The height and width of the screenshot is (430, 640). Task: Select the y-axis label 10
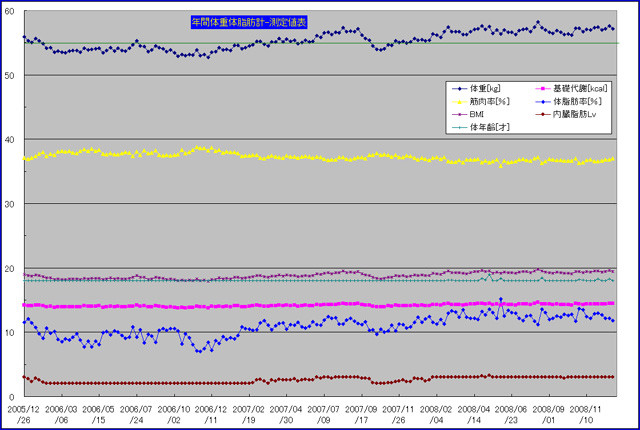pos(9,333)
